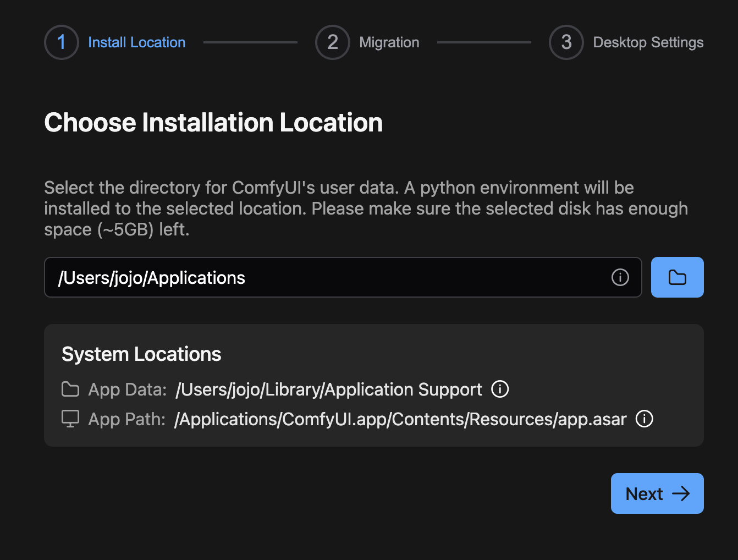Viewport: 738px width, 560px height.
Task: Click the 'App Data:' label
Action: click(128, 389)
